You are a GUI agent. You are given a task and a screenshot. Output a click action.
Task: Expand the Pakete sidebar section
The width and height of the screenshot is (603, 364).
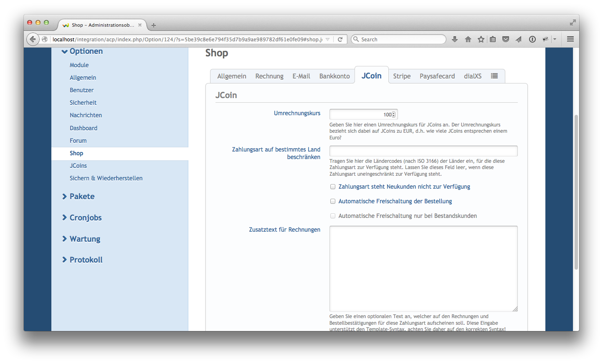pyautogui.click(x=81, y=196)
